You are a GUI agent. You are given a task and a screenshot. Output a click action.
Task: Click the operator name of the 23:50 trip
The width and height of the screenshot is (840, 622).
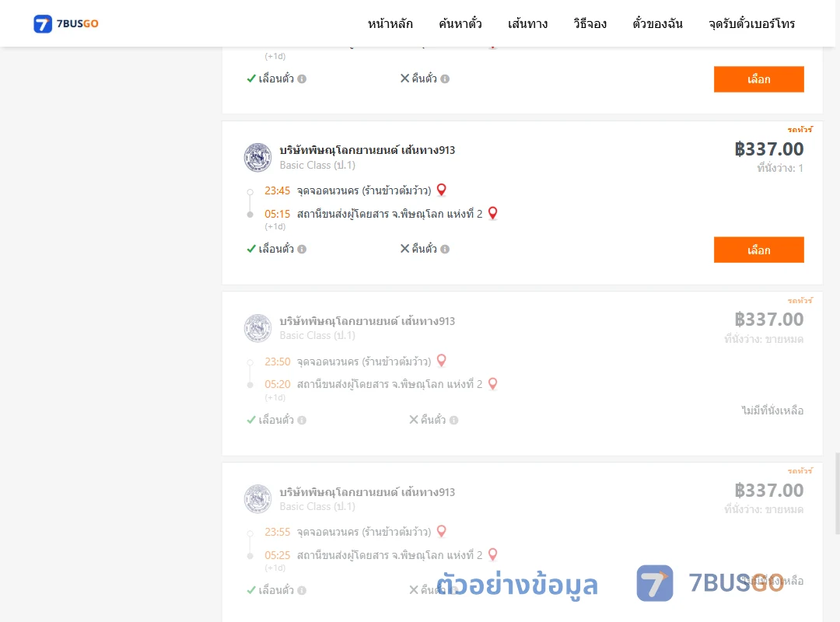point(367,321)
